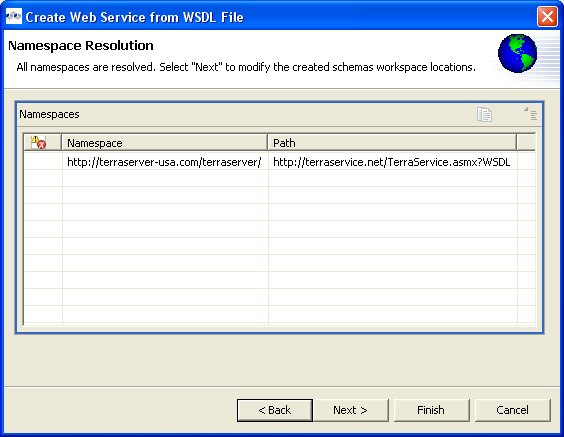Click the title bar application icon

pyautogui.click(x=14, y=17)
